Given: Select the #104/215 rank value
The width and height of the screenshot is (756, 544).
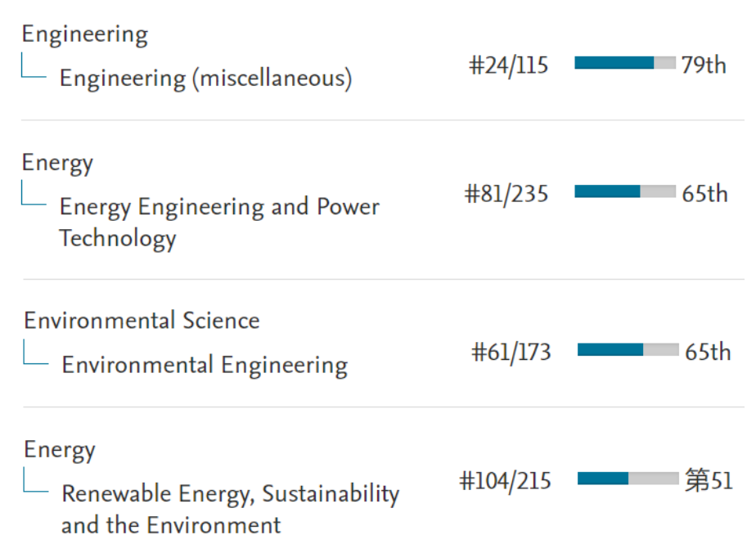Looking at the screenshot, I should point(505,481).
